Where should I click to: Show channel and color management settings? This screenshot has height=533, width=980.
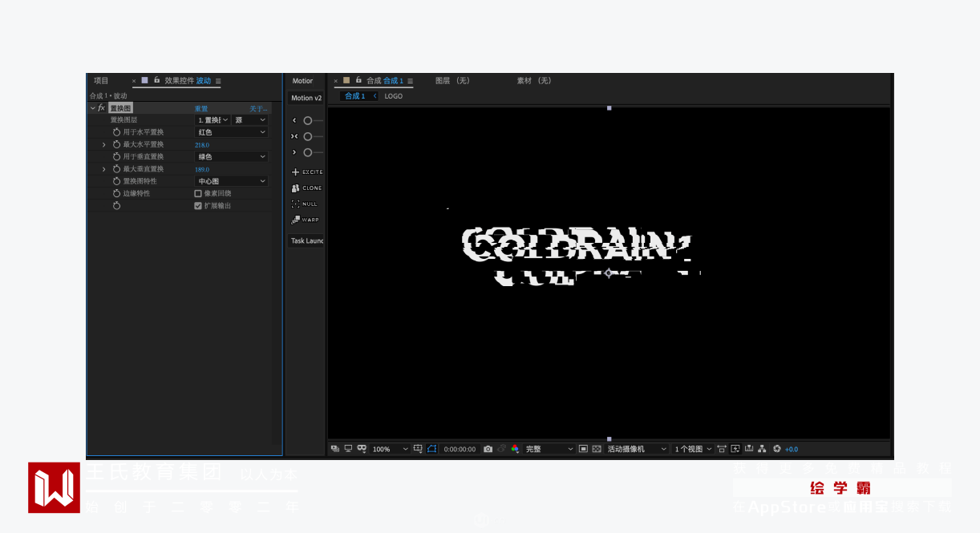pos(515,449)
